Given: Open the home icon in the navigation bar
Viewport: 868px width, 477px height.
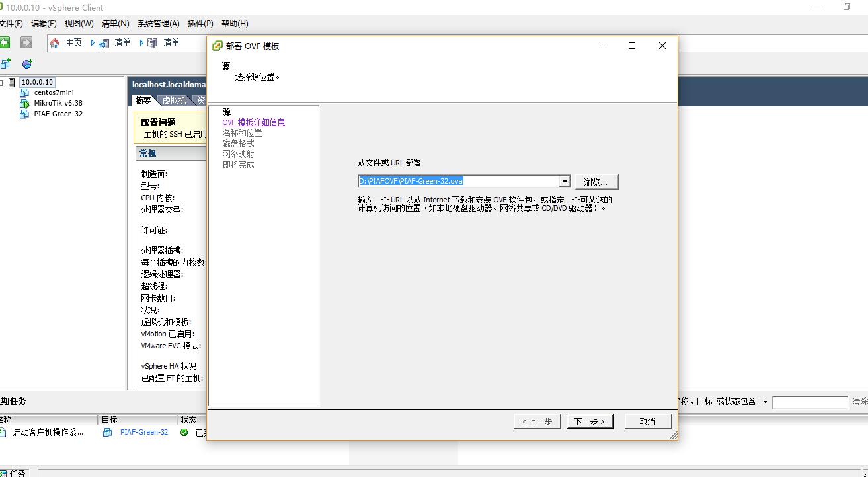Looking at the screenshot, I should coord(55,43).
